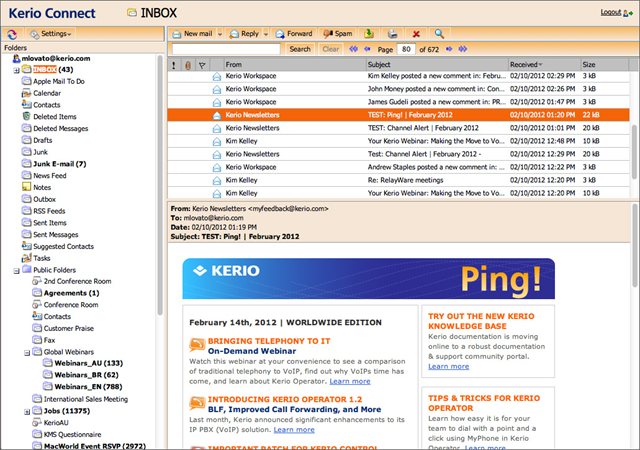This screenshot has width=640, height=450.
Task: Sort messages by Subject column
Action: [437, 65]
